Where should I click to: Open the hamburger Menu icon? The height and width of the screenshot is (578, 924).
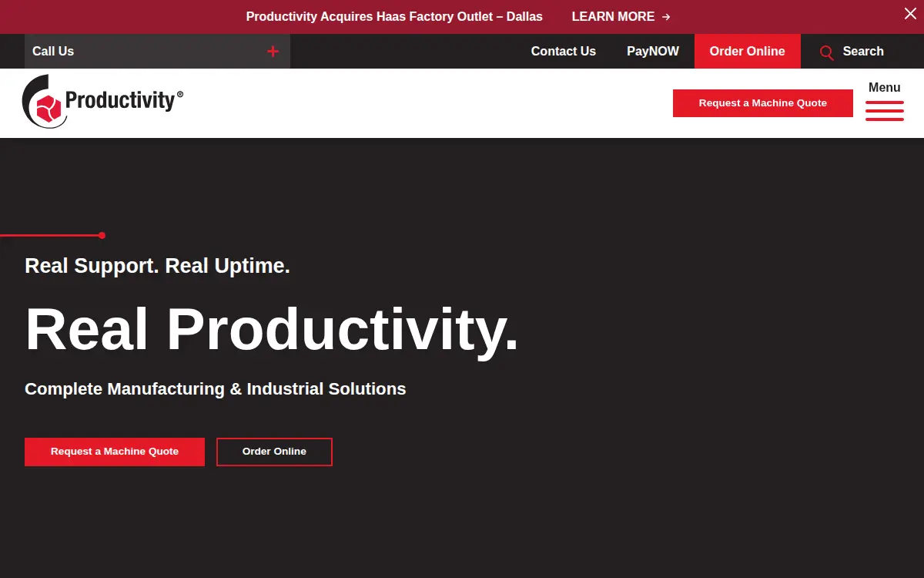click(x=885, y=111)
